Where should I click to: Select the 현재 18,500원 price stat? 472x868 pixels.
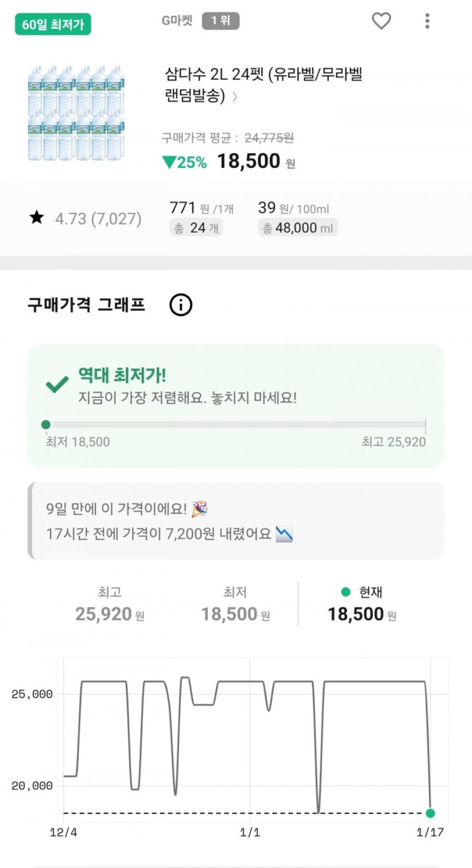coord(363,604)
